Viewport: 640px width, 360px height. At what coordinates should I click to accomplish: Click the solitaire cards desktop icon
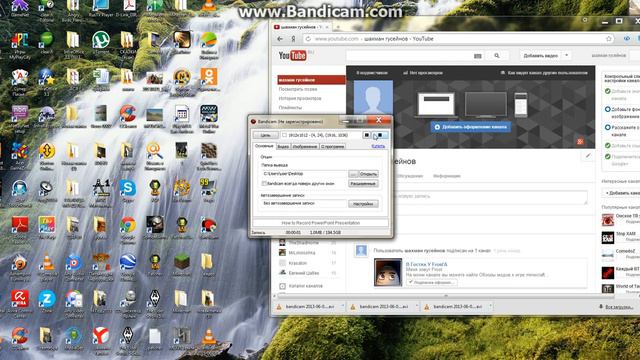coord(19,77)
